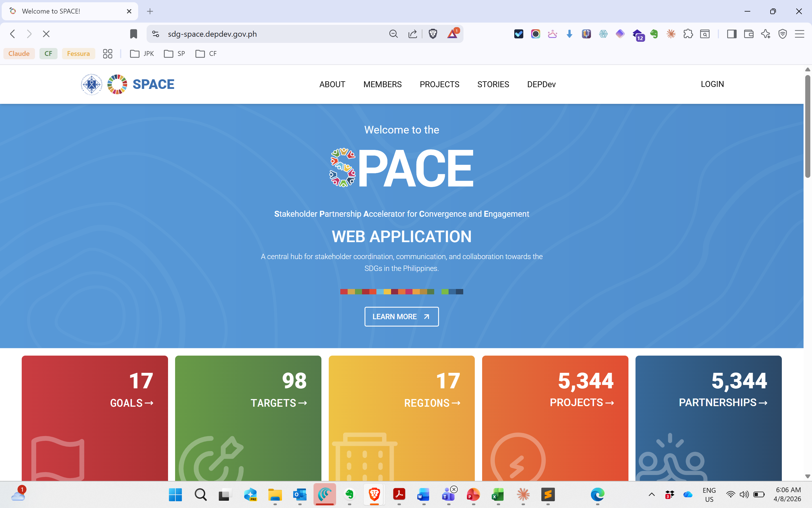Expand the SP bookmarks folder

point(175,54)
